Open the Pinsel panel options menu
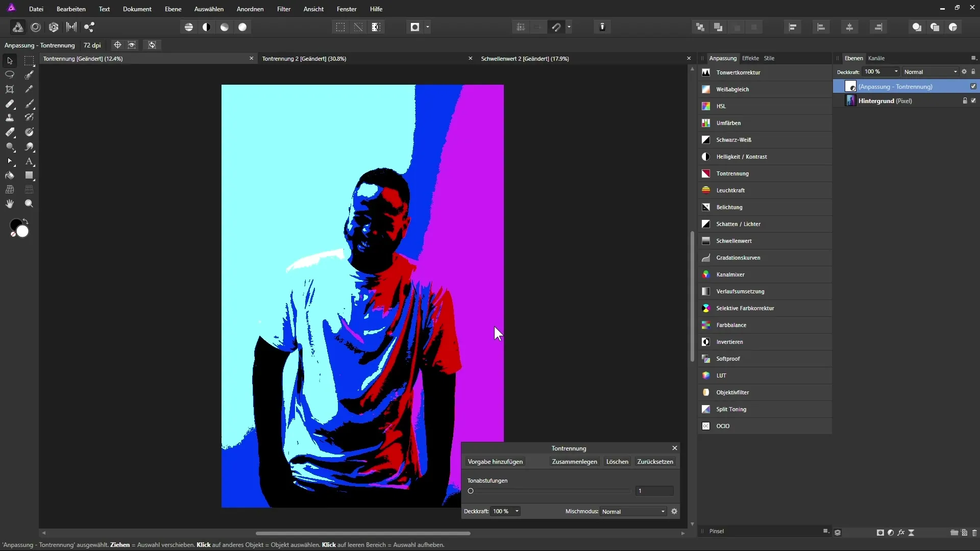980x551 pixels. [x=826, y=531]
